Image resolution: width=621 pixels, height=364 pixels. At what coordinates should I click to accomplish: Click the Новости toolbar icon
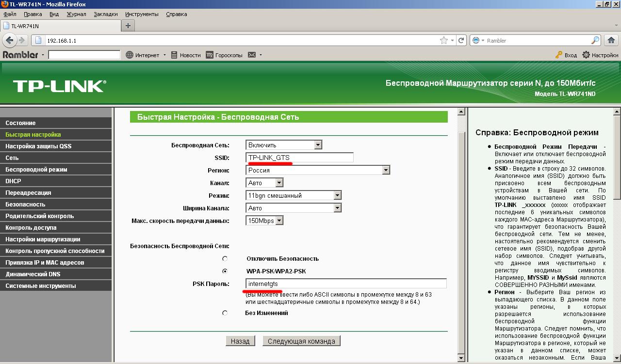(174, 55)
